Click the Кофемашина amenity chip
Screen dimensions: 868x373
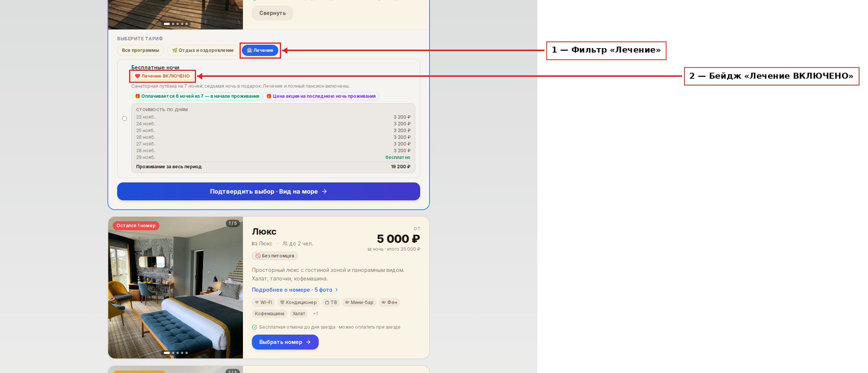(x=269, y=314)
